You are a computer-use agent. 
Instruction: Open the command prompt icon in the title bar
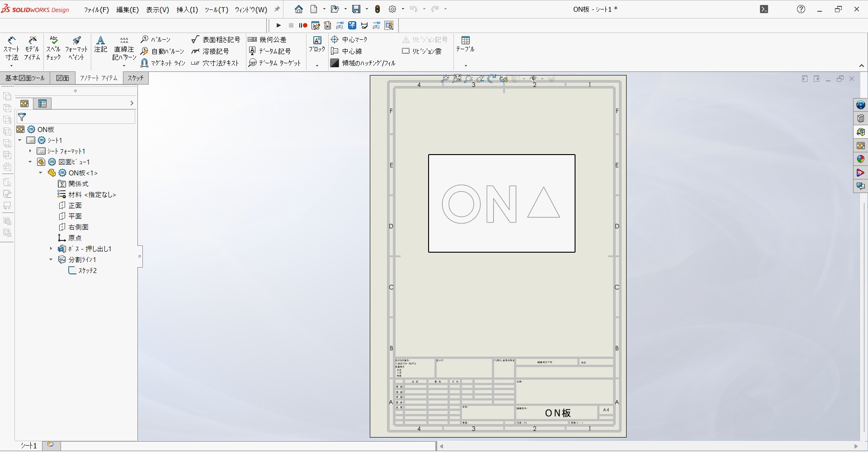click(x=764, y=9)
